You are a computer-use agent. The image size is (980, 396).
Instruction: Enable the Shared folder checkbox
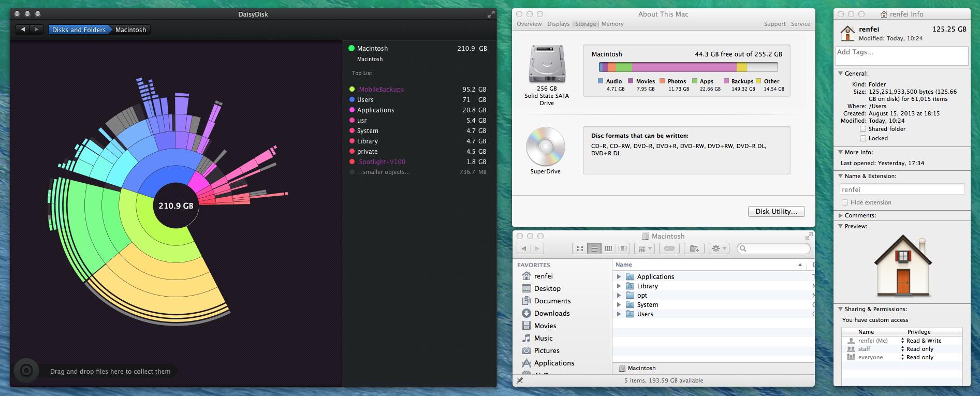coord(863,129)
